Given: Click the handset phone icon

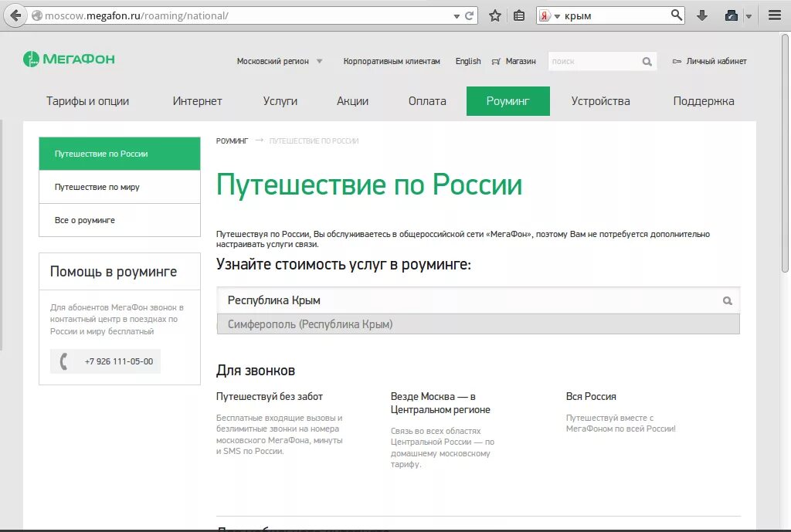Looking at the screenshot, I should (63, 361).
